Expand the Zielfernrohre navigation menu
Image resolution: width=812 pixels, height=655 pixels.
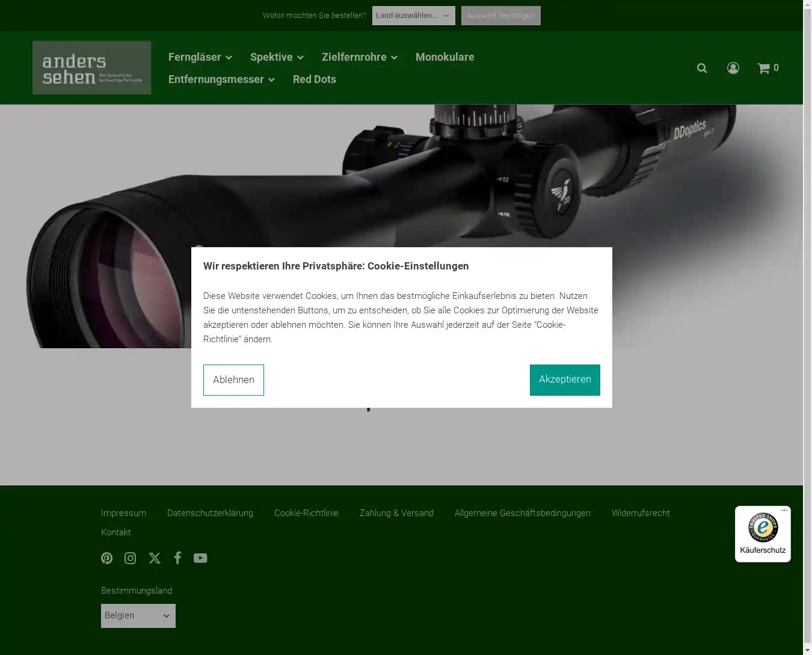coord(359,57)
